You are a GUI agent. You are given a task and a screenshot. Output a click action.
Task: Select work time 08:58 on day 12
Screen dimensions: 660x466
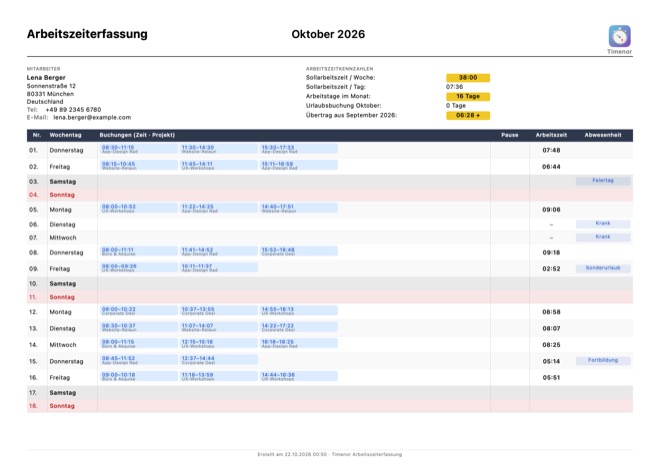[x=551, y=312]
